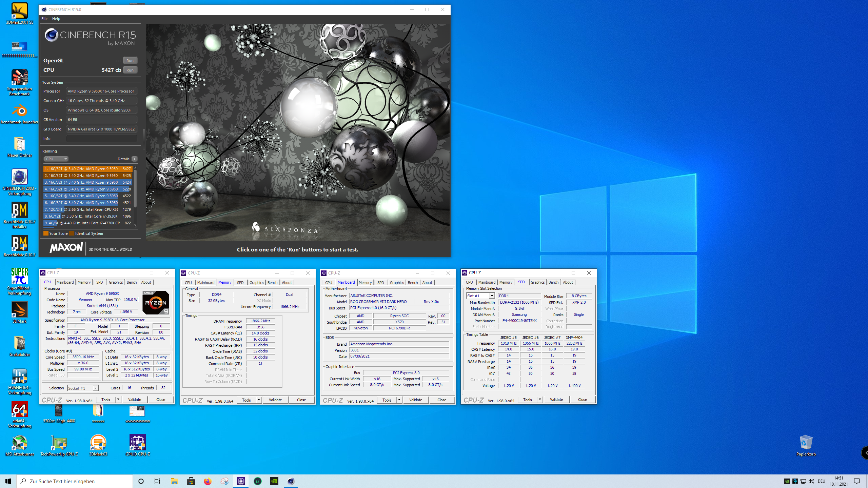
Task: Open 3DMark03 desktop icon
Action: pos(98,445)
